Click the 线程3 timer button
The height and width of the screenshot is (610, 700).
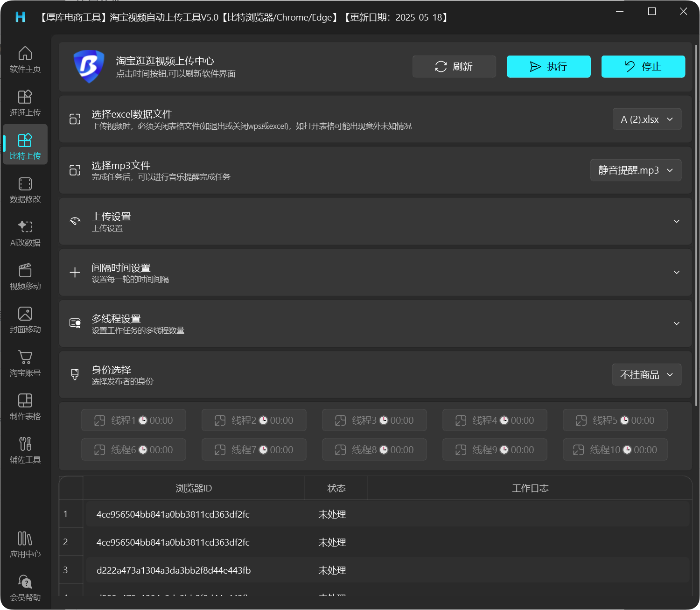tap(374, 420)
